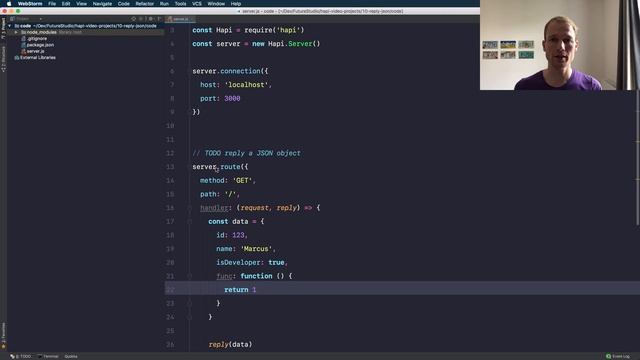Click fold end marker on line 24
The image size is (640, 360).
coord(190,317)
